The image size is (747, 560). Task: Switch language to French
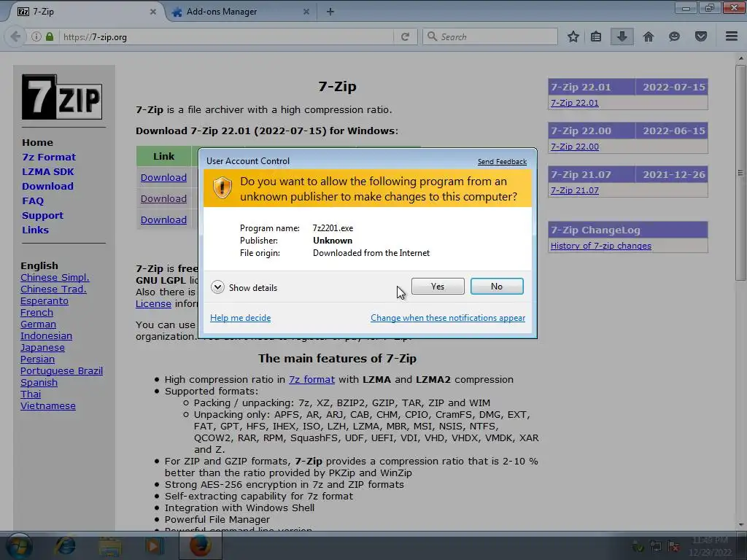tap(36, 312)
